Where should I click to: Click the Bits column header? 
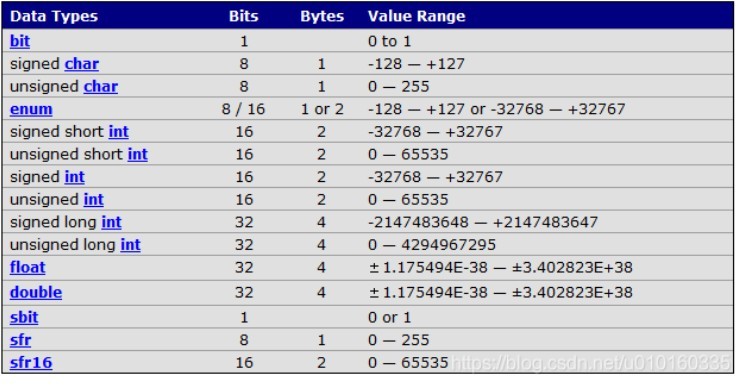[244, 17]
